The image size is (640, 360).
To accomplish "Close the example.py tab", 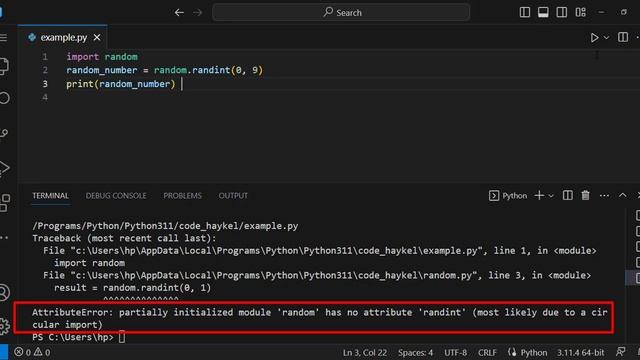I will (97, 38).
